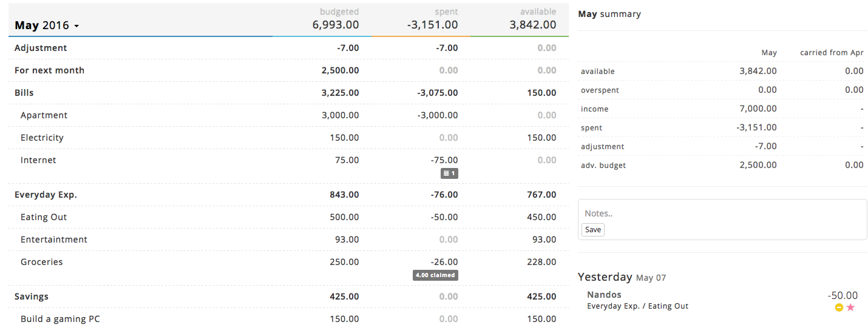
Task: Click the Eating Out category name
Action: point(44,217)
